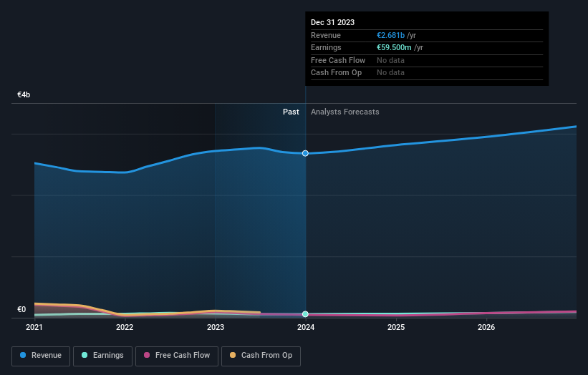Click the 2023 x-axis label

216,328
